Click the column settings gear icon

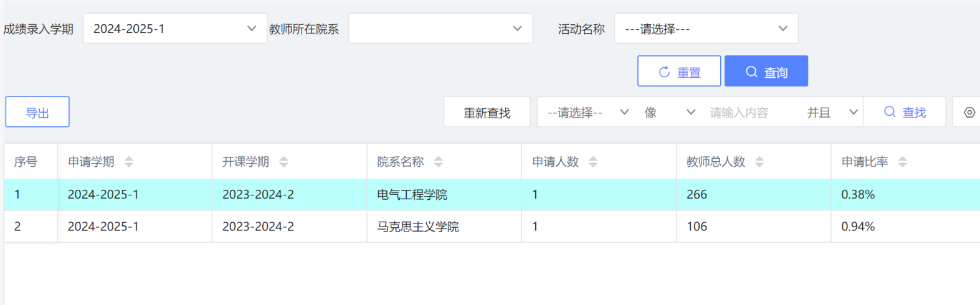click(969, 113)
